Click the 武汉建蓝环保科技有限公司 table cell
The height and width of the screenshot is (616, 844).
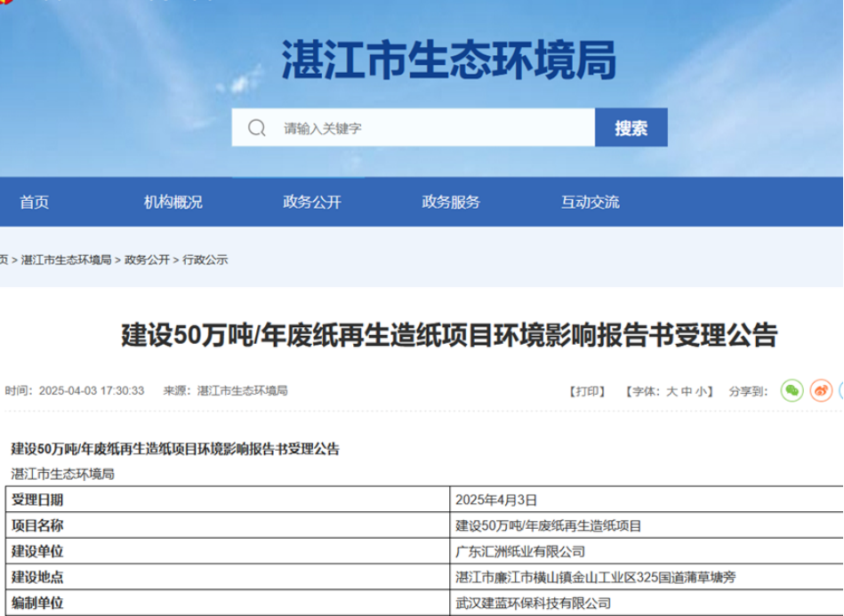tap(647, 603)
